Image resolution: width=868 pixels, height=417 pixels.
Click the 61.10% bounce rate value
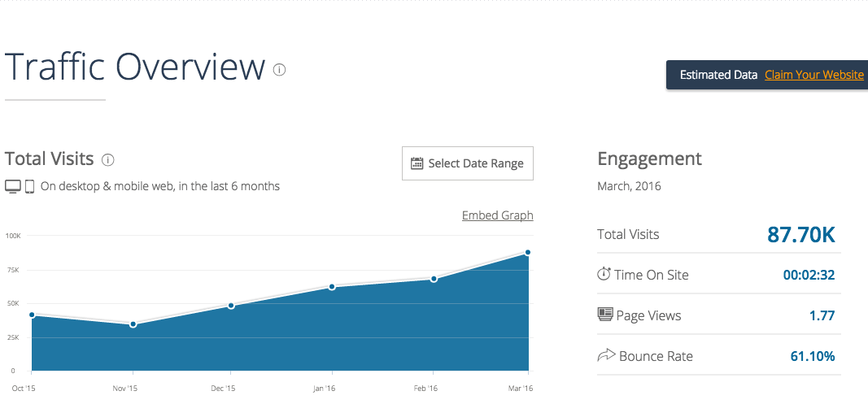[x=812, y=356]
